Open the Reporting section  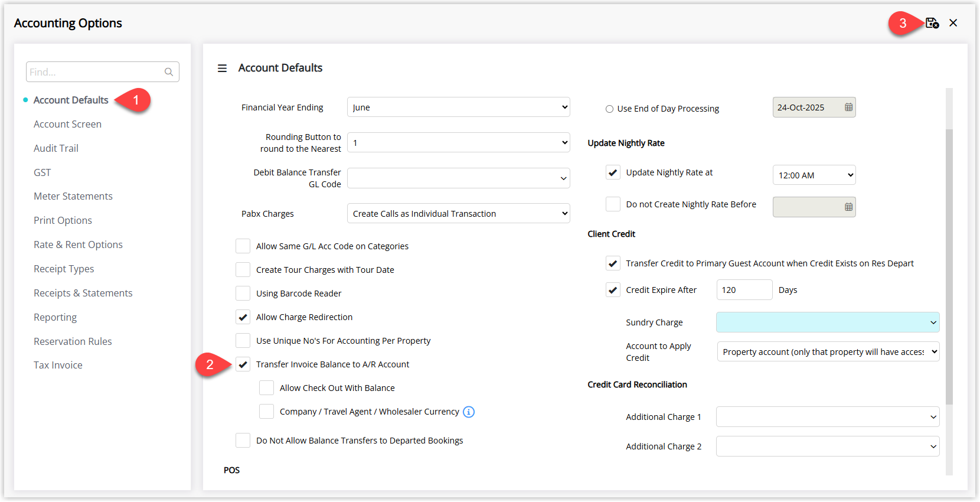pyautogui.click(x=55, y=317)
